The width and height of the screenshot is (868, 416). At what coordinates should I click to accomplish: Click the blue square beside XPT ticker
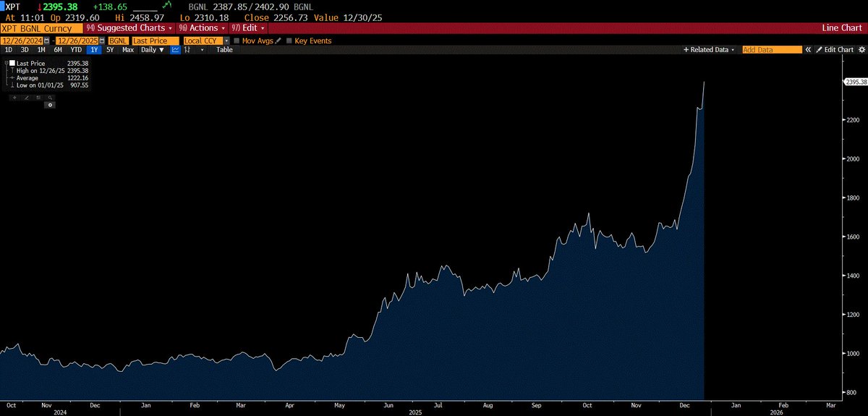[x=2, y=7]
